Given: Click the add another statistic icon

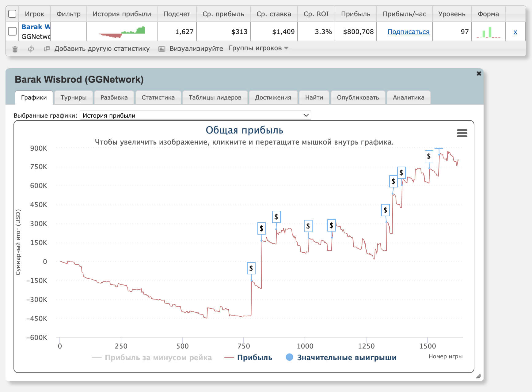Looking at the screenshot, I should tap(47, 49).
